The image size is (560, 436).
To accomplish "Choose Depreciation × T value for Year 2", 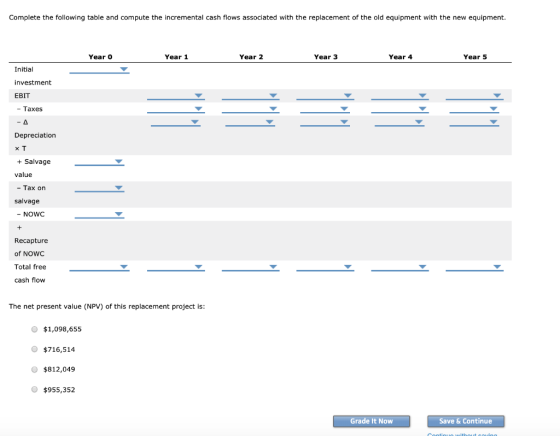I will tap(250, 122).
